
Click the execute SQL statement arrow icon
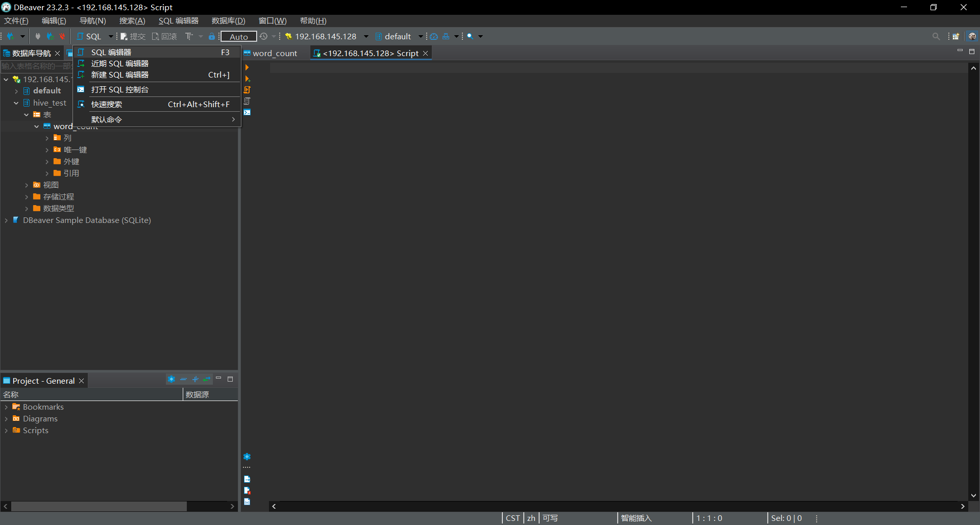pyautogui.click(x=247, y=67)
